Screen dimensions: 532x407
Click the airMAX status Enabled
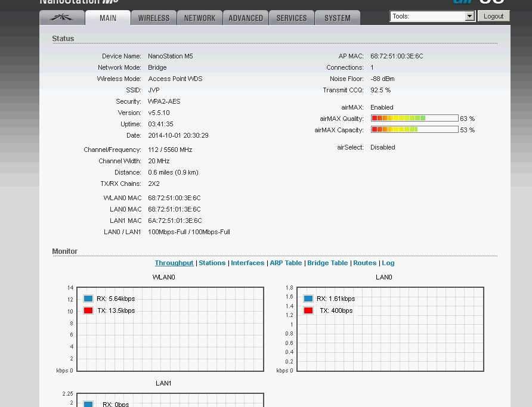(382, 107)
